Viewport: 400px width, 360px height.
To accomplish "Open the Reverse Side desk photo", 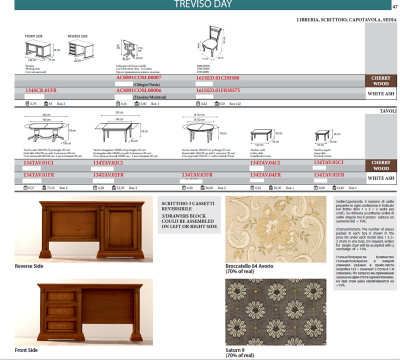I will 84,230.
